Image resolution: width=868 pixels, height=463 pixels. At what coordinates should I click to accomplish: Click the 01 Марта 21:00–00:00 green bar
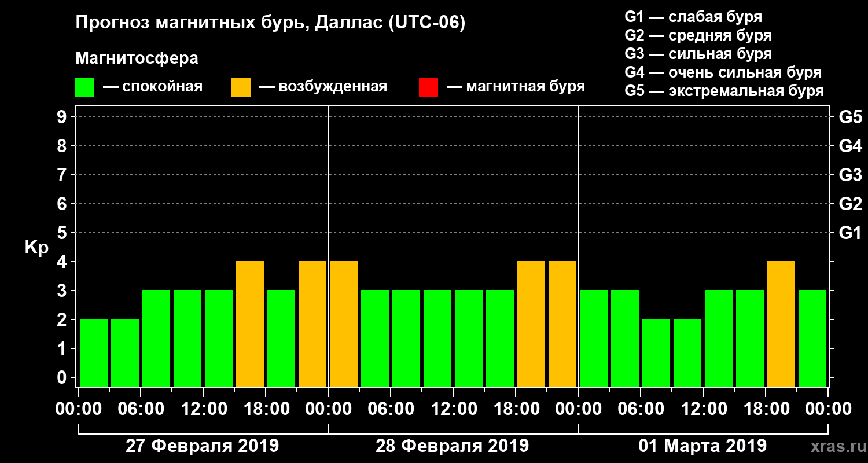812,338
